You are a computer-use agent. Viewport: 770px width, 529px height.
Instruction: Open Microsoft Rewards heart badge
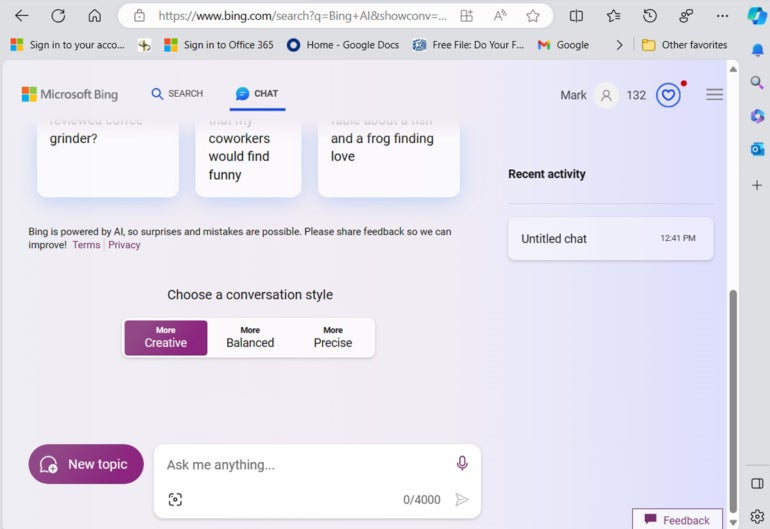[x=668, y=95]
